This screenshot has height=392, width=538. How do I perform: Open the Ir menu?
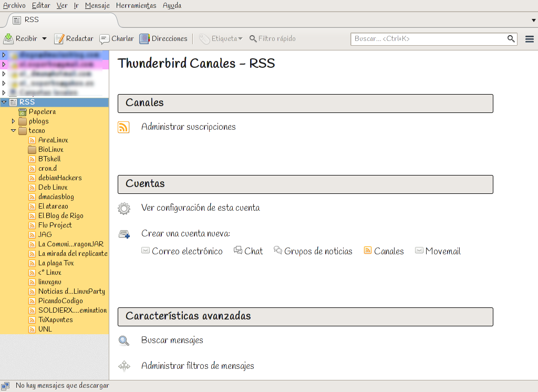click(76, 5)
